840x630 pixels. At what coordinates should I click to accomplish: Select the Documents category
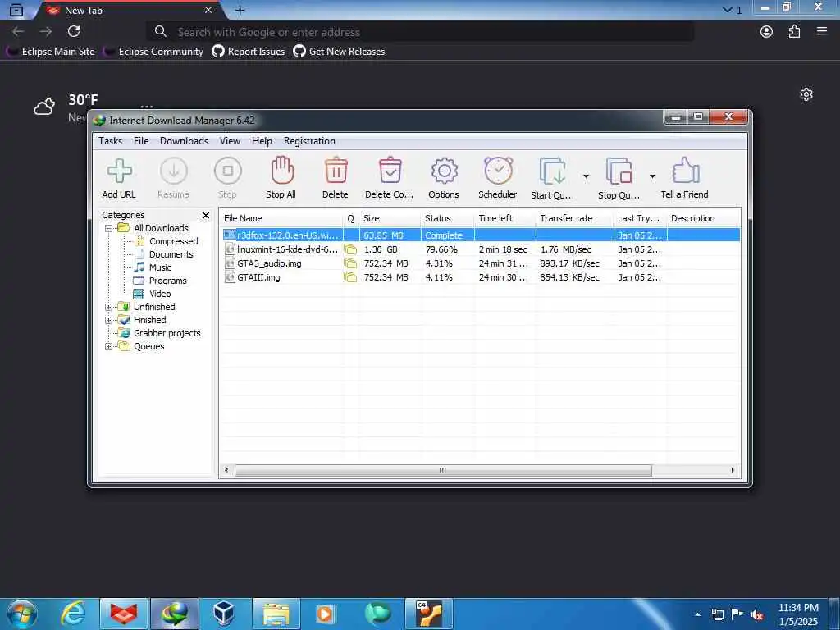[171, 254]
